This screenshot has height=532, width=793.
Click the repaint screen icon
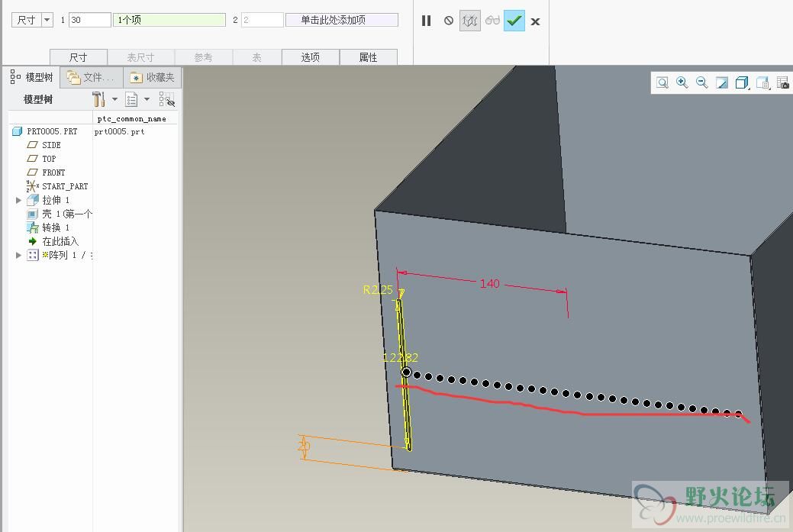tap(722, 82)
